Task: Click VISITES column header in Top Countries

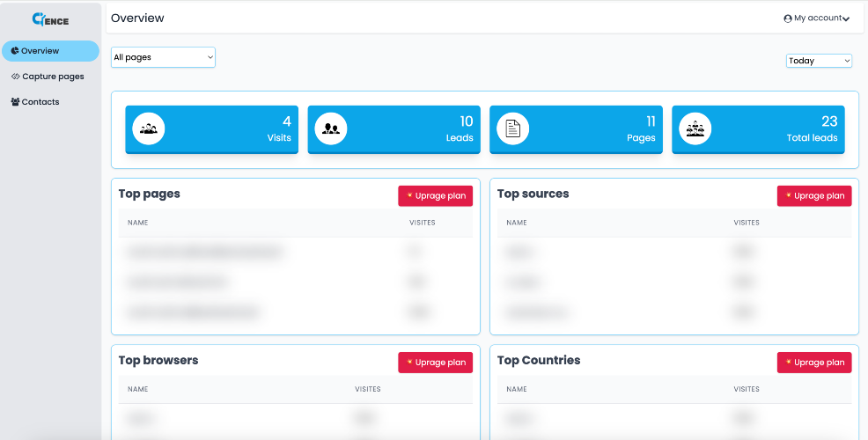Action: point(747,389)
